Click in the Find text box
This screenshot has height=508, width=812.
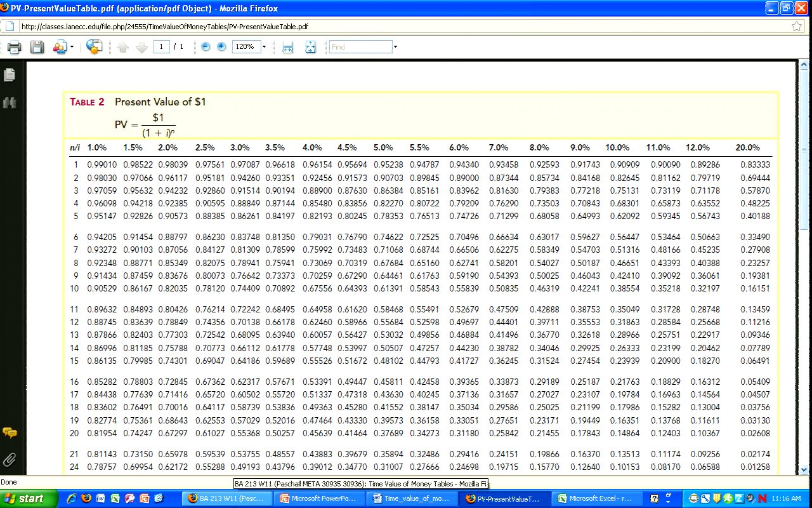(x=360, y=47)
